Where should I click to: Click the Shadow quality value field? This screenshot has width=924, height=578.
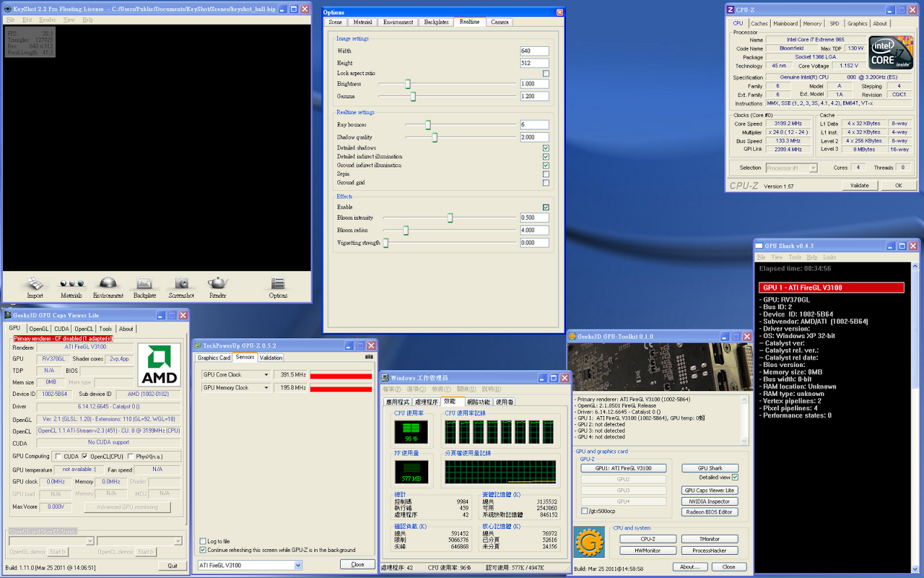(534, 137)
